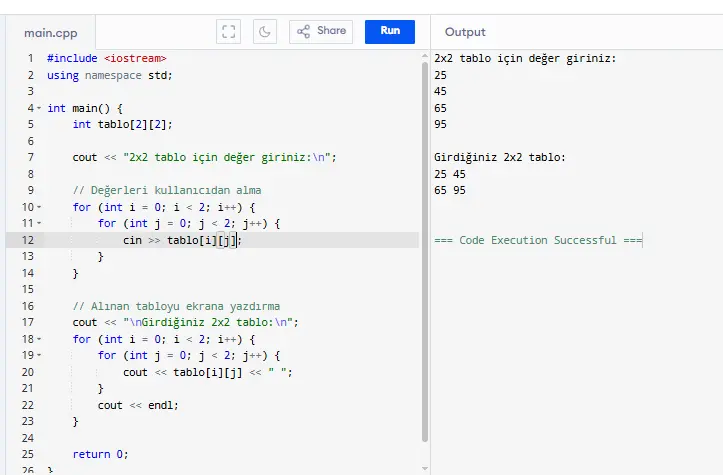Screen dimensions: 723x475
Task: Fold the outer for loop at line 10
Action: (x=39, y=207)
